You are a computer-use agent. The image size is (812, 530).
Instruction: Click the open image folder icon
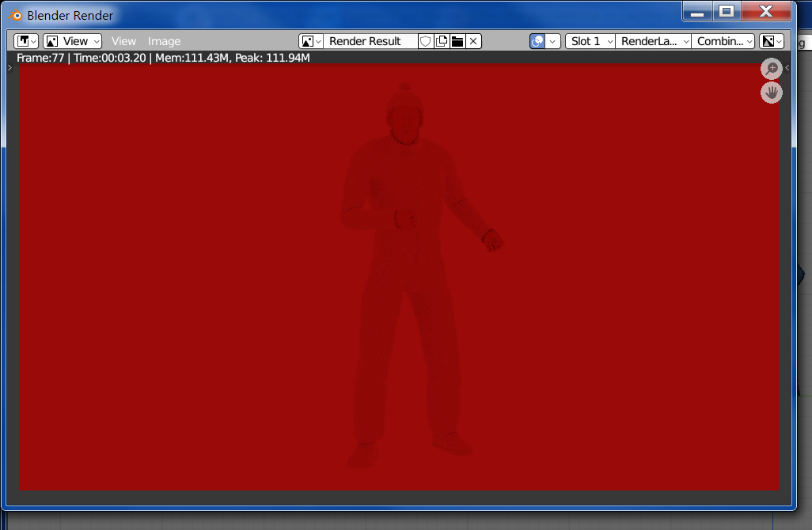pyautogui.click(x=457, y=41)
